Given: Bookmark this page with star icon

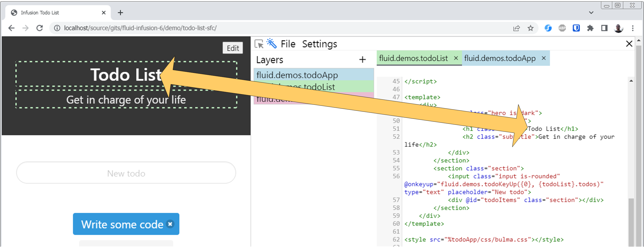Looking at the screenshot, I should [x=531, y=28].
